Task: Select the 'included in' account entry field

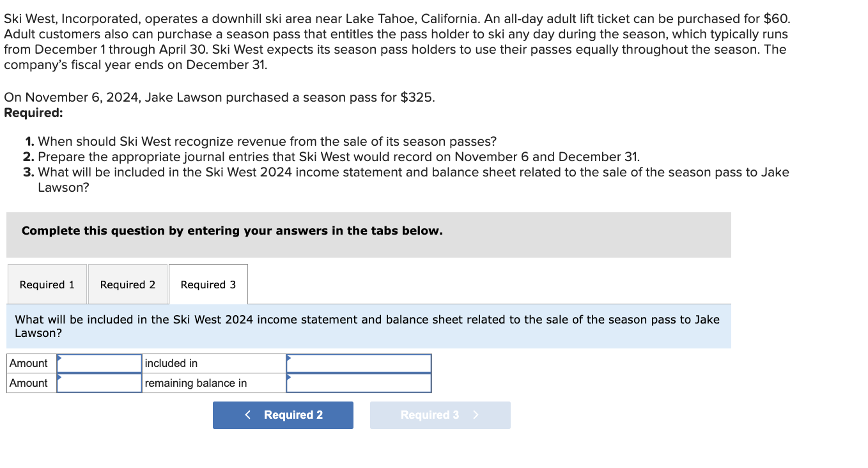Action: [358, 363]
